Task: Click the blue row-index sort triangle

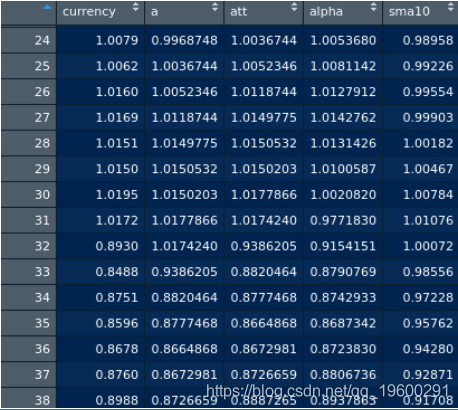Action: pyautogui.click(x=48, y=7)
